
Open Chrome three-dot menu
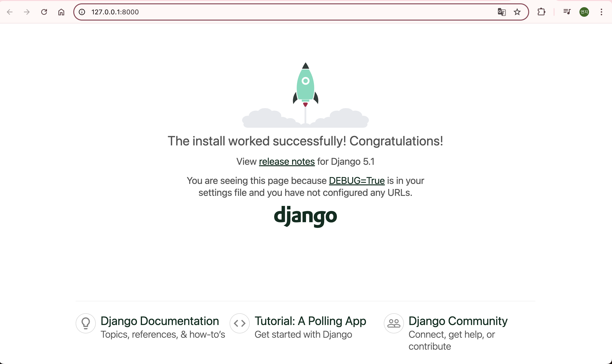pos(601,12)
